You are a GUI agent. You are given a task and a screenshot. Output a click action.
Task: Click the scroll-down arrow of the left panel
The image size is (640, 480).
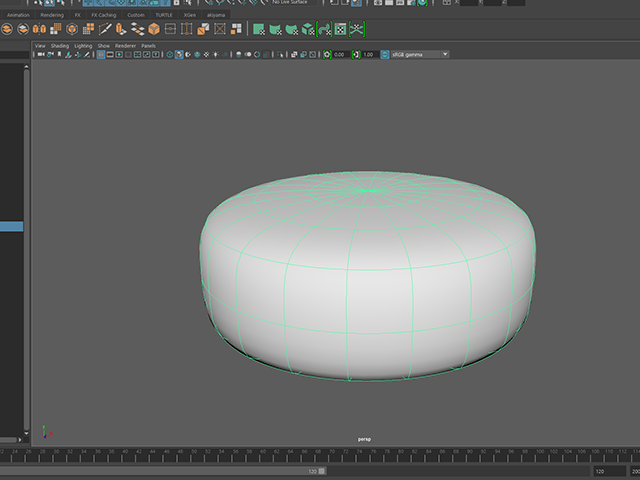[x=27, y=433]
